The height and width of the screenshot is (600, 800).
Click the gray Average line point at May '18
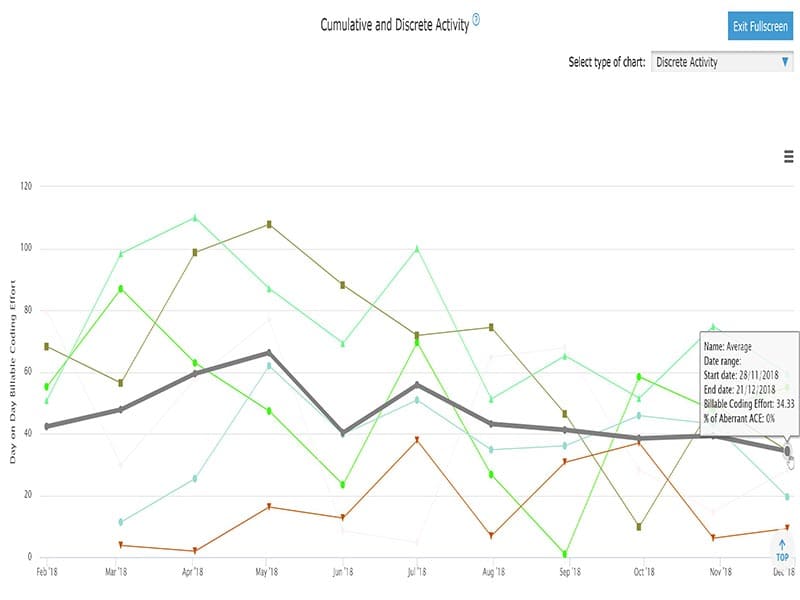coord(268,352)
